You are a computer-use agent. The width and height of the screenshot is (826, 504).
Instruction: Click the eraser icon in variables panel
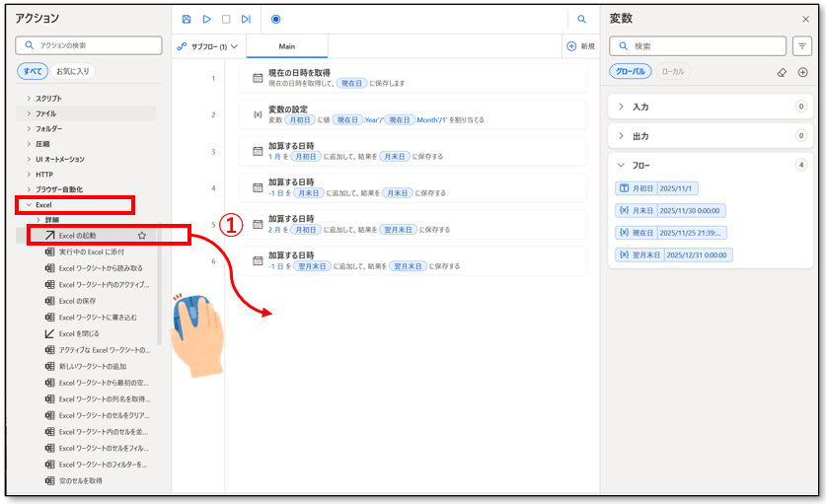782,72
